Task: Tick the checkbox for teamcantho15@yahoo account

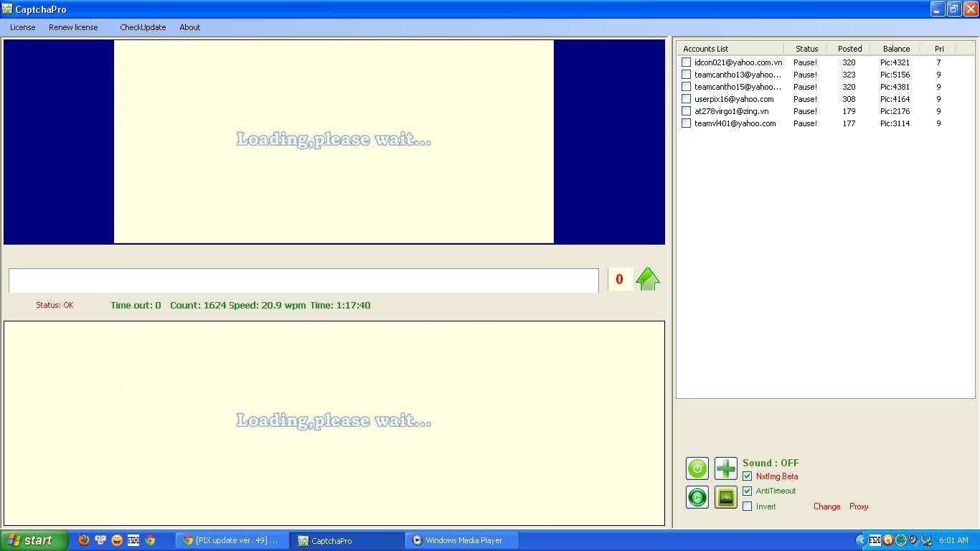Action: click(x=686, y=87)
